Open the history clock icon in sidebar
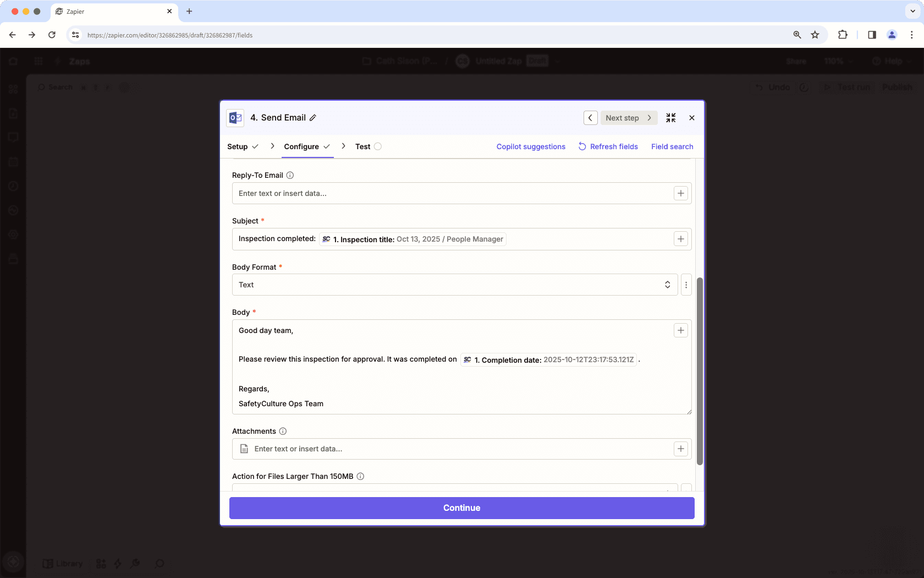This screenshot has width=924, height=578. [13, 186]
